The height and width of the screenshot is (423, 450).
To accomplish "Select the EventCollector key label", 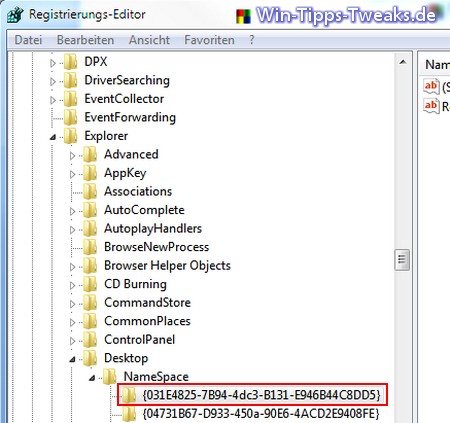I will (x=124, y=99).
